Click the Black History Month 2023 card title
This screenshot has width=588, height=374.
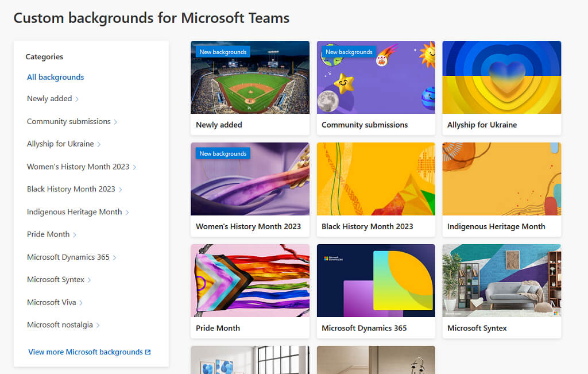(367, 226)
